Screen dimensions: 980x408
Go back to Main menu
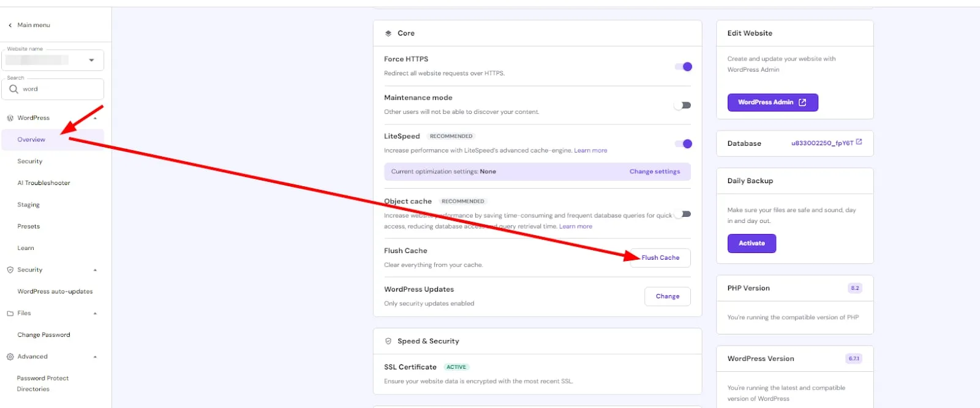point(29,25)
